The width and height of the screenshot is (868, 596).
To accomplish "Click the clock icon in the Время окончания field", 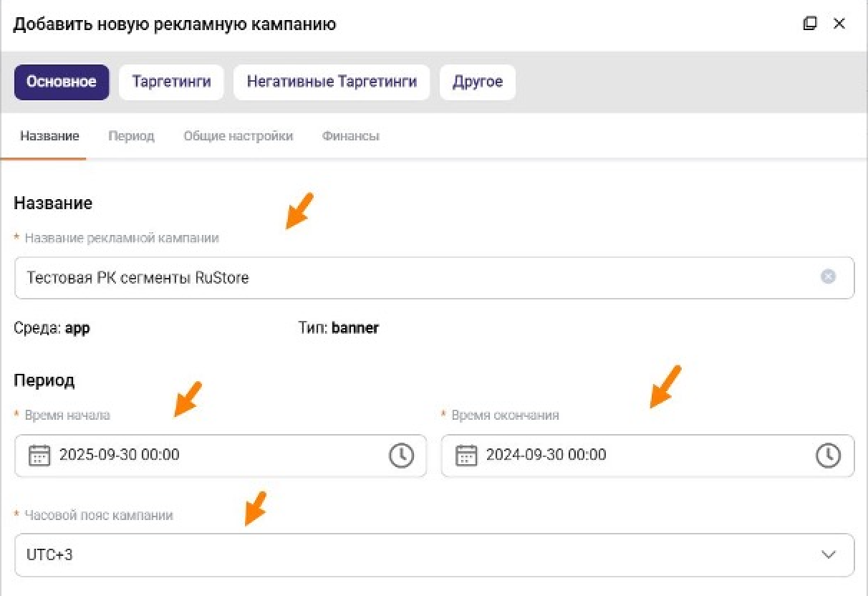I will coord(828,456).
